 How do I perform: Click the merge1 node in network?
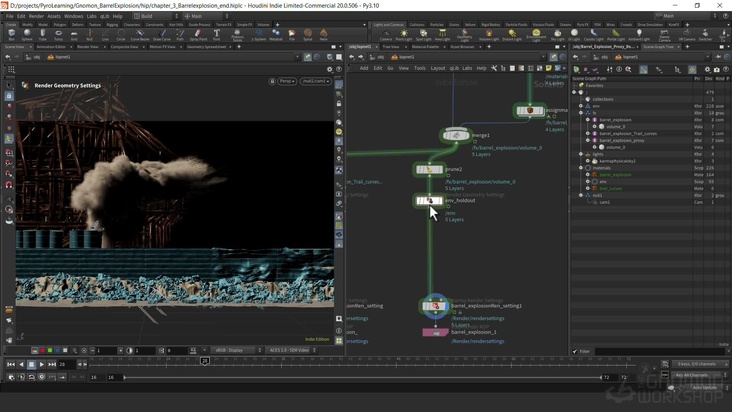(456, 135)
